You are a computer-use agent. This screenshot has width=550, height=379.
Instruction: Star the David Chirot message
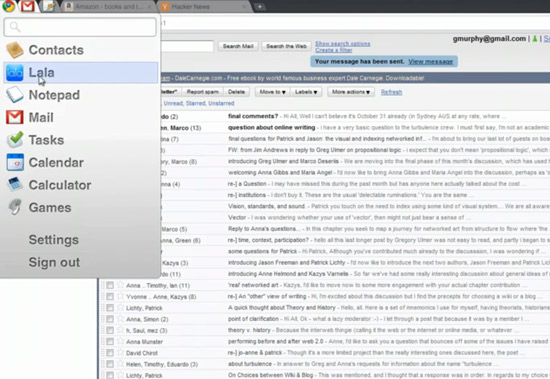click(x=120, y=352)
